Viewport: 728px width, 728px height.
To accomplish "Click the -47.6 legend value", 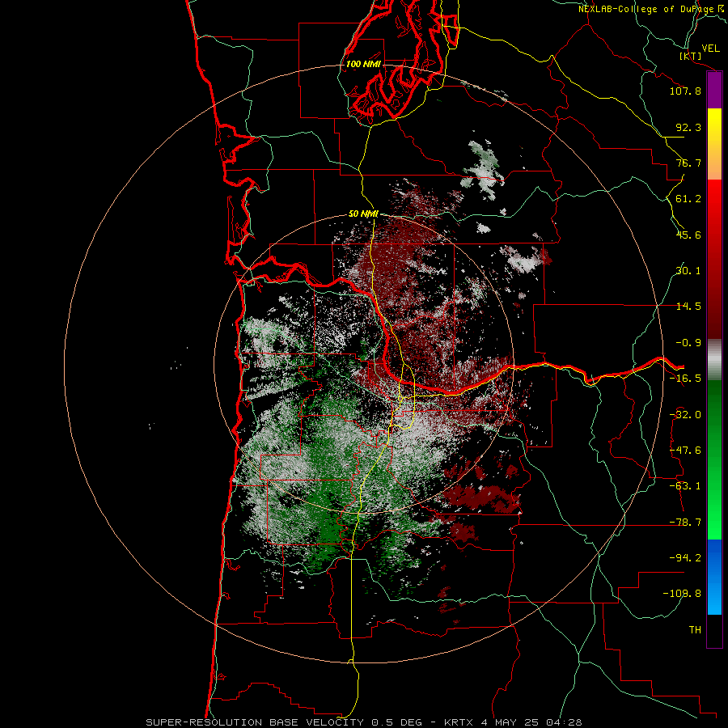I will (685, 451).
